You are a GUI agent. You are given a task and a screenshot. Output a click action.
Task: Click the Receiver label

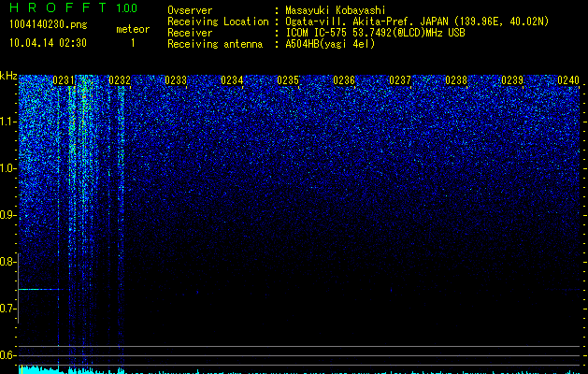pos(190,33)
